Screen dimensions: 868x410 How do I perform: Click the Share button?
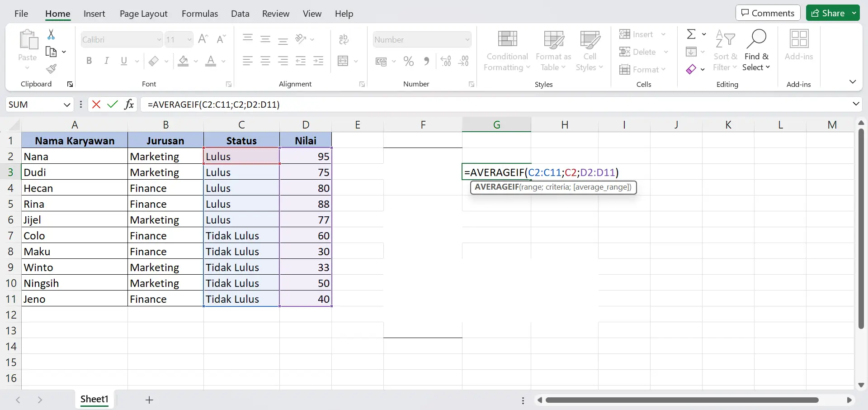pyautogui.click(x=828, y=13)
